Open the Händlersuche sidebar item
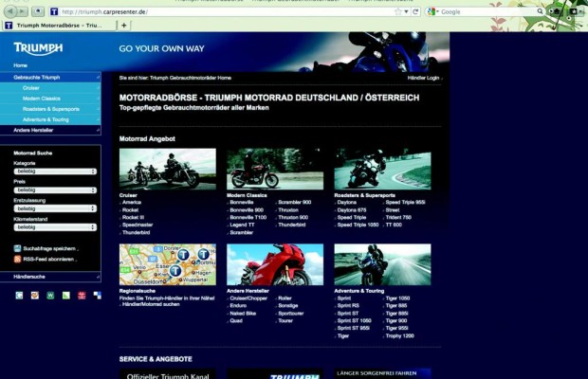This screenshot has height=379, width=588. [50, 277]
